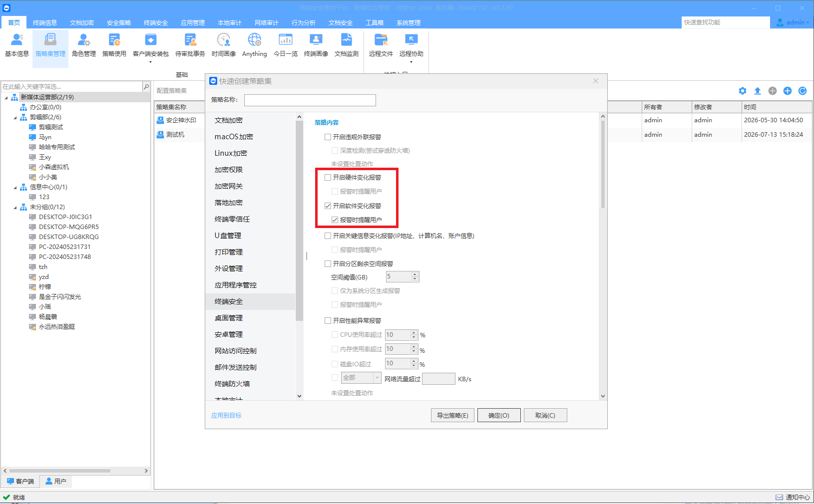814x504 pixels.
Task: Click 取消(C) button
Action: tap(545, 415)
